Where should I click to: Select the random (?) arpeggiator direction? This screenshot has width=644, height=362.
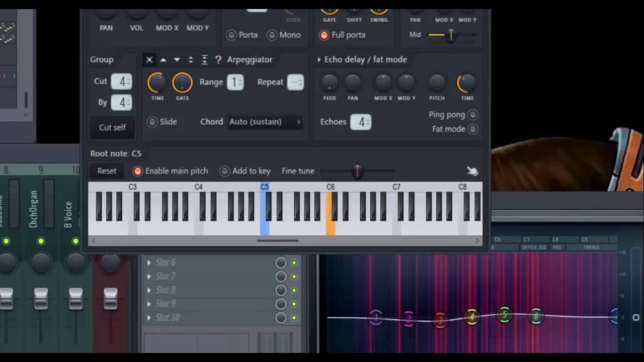pyautogui.click(x=218, y=60)
